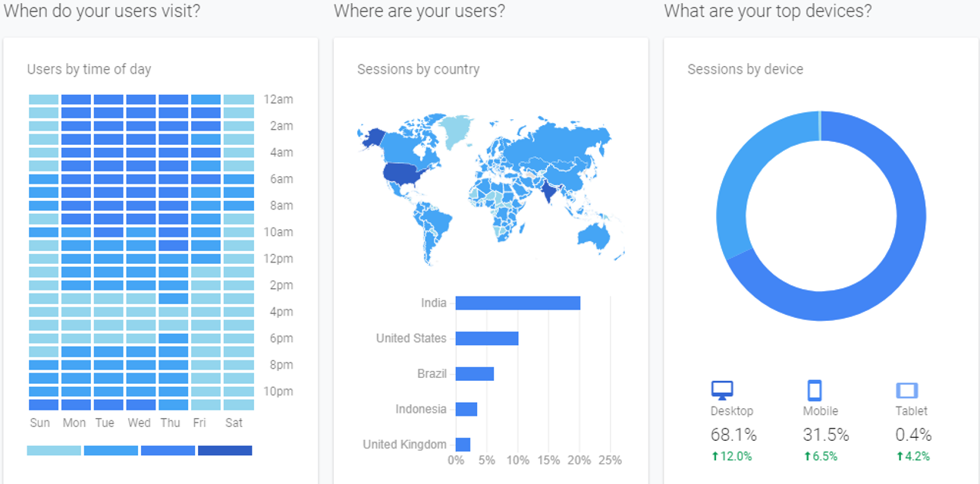980x484 pixels.
Task: Click the 'Users by time of day' title
Action: tap(89, 70)
